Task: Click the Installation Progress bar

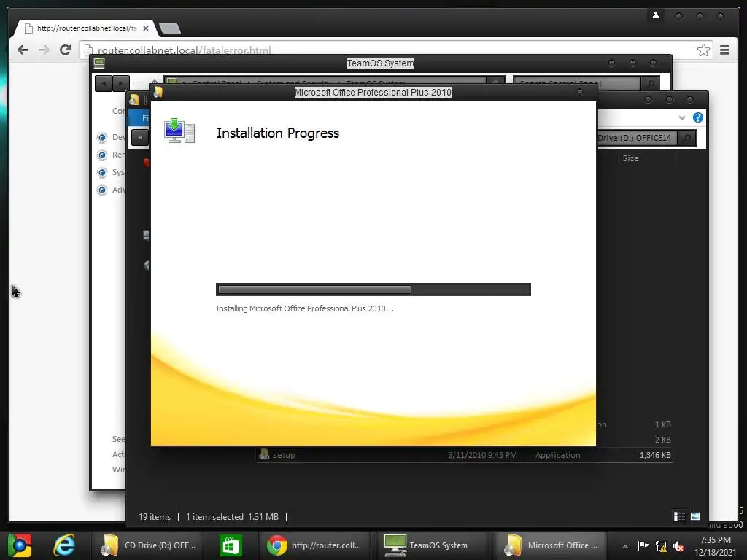Action: point(373,289)
